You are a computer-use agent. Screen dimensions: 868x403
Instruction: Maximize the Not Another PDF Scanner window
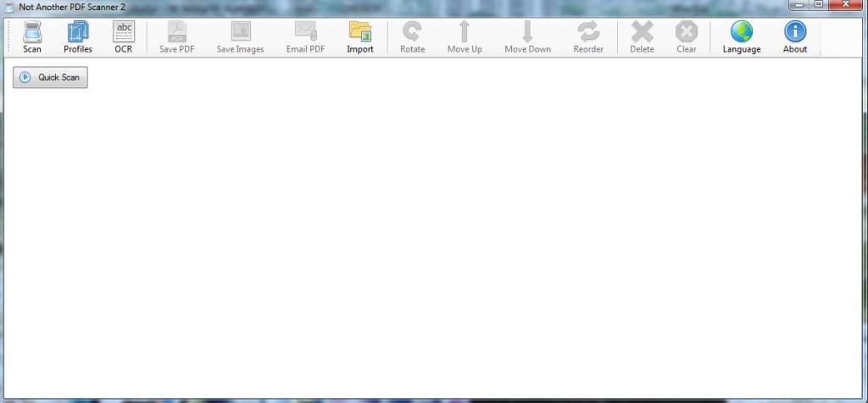[x=818, y=4]
